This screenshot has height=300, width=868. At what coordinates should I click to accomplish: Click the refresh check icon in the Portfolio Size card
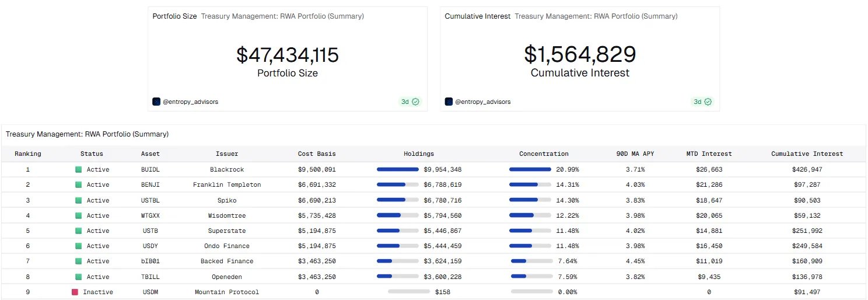coord(416,102)
